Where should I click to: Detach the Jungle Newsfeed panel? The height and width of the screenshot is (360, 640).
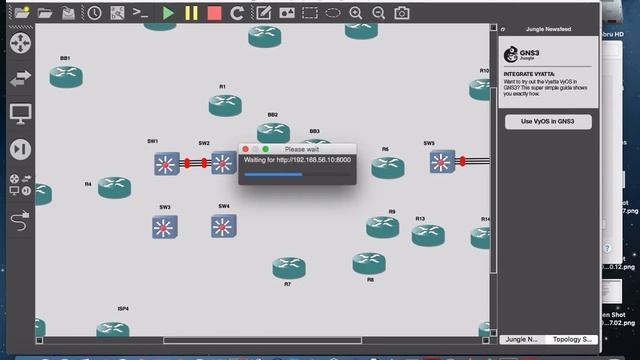pos(503,29)
